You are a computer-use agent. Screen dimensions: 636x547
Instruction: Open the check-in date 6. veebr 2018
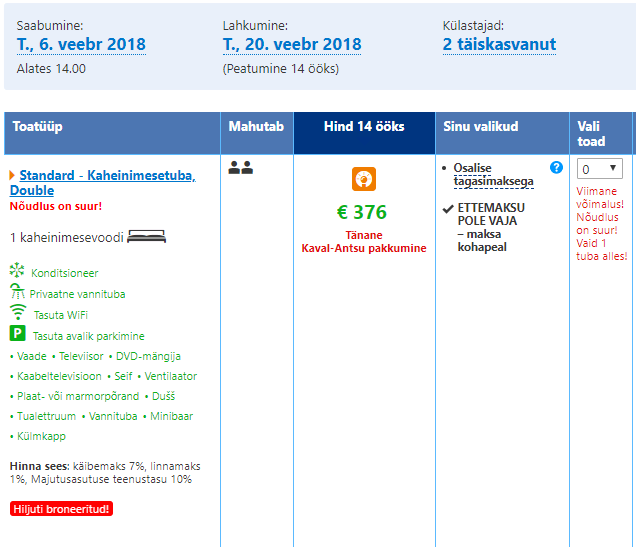(x=81, y=45)
